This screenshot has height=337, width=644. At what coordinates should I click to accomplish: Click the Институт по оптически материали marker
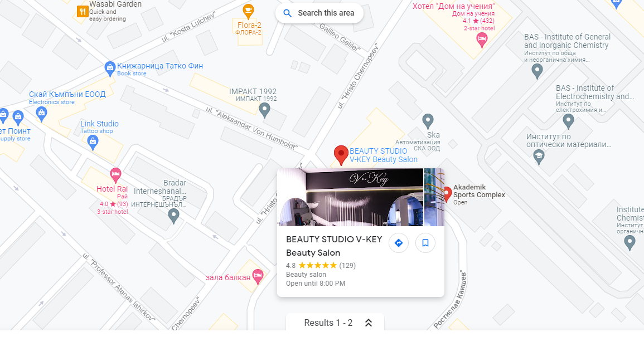(x=539, y=157)
